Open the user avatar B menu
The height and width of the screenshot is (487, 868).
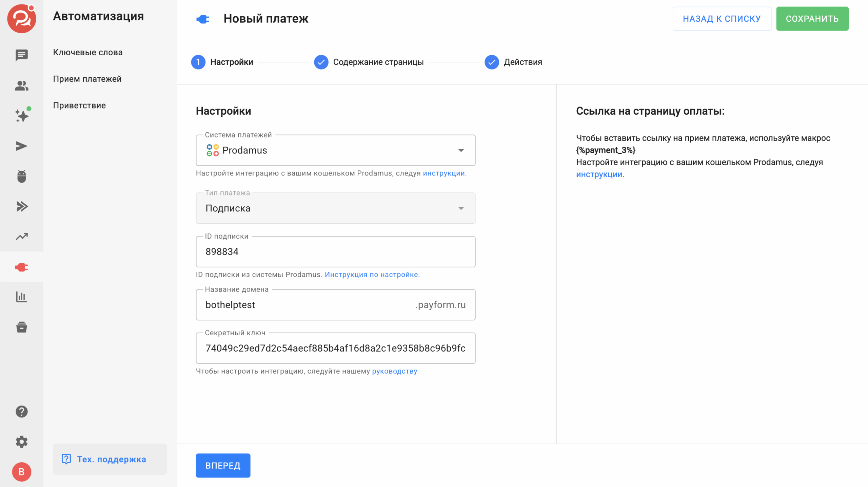(x=21, y=472)
